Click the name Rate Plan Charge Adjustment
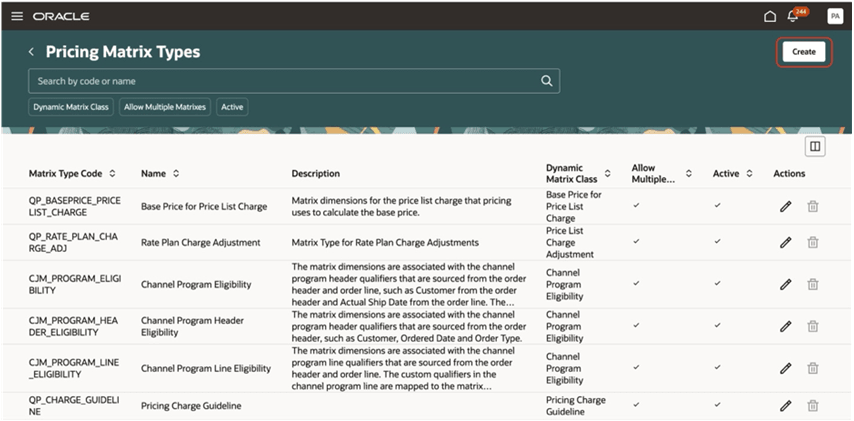The image size is (854, 421). pos(200,242)
